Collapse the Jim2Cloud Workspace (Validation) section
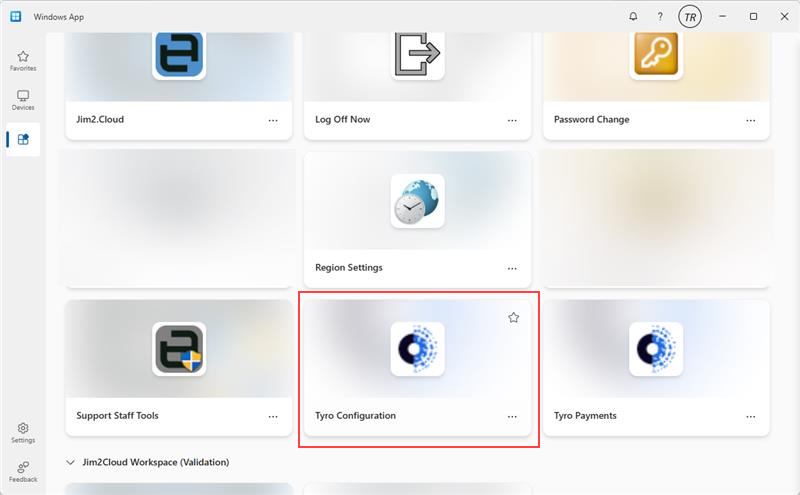 point(70,462)
